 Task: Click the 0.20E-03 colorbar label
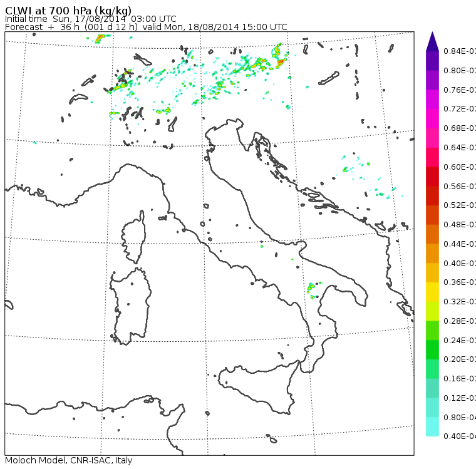click(x=460, y=359)
